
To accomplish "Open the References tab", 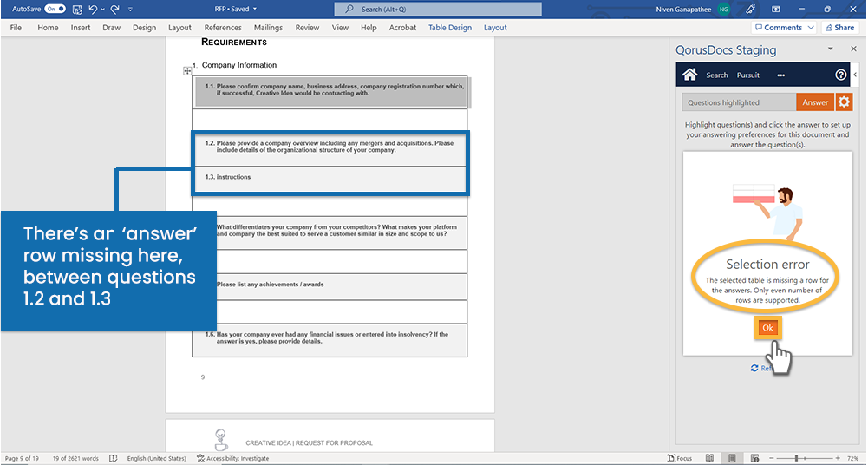I will [223, 28].
